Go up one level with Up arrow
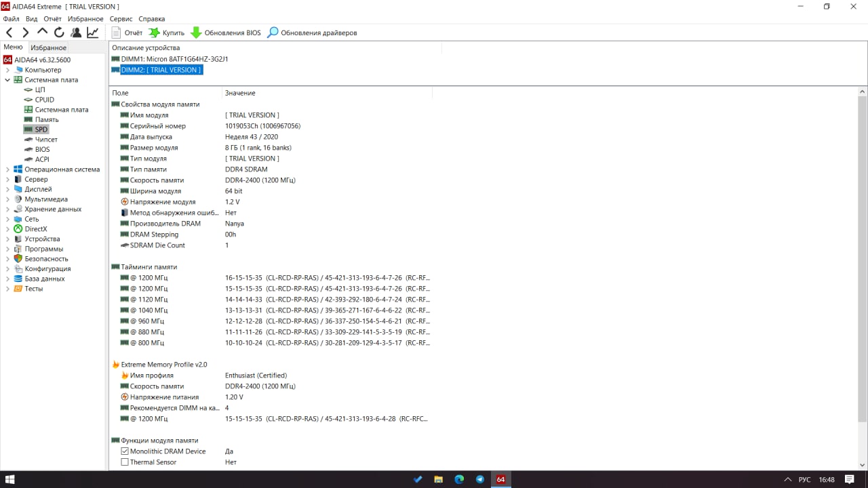This screenshot has width=868, height=488. [42, 32]
